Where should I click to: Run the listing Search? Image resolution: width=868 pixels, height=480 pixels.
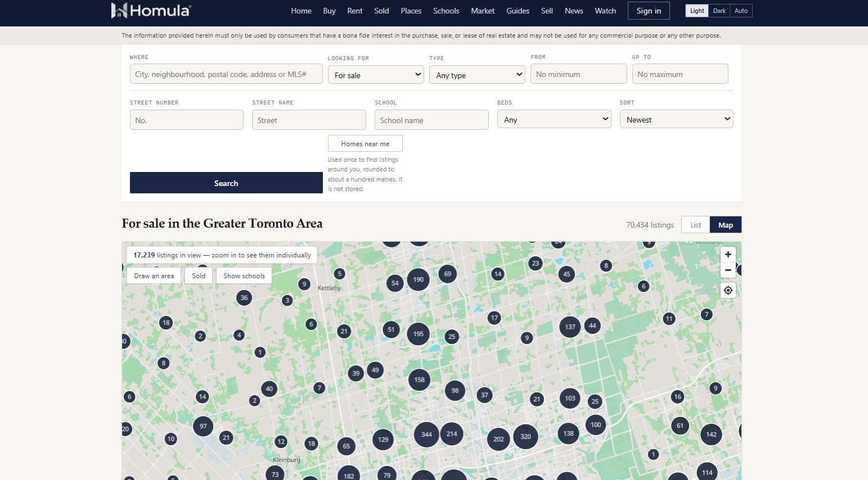226,183
